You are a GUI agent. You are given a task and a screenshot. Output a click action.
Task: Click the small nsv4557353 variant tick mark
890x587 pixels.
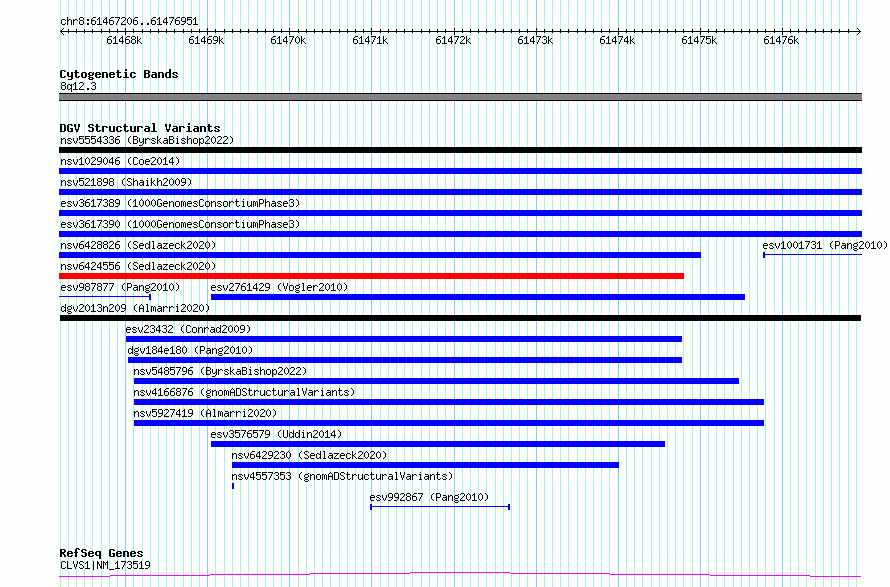click(x=233, y=486)
